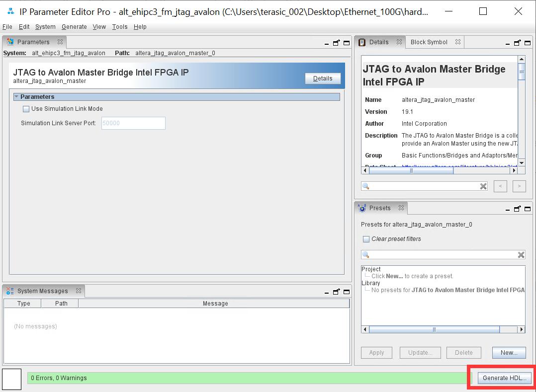Select the Project node in presets tree
536x392 pixels.
click(371, 269)
